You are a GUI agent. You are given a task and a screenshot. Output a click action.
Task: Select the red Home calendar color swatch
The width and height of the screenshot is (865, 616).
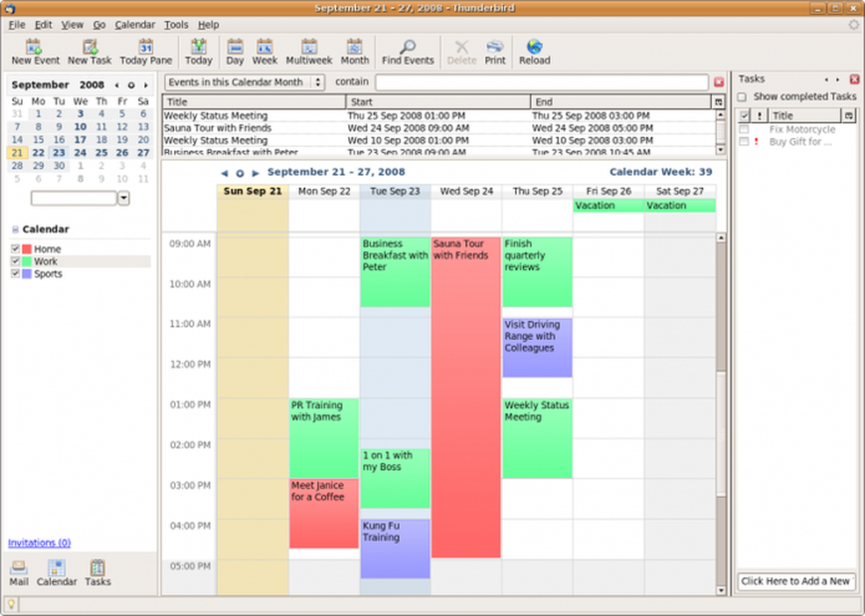27,249
